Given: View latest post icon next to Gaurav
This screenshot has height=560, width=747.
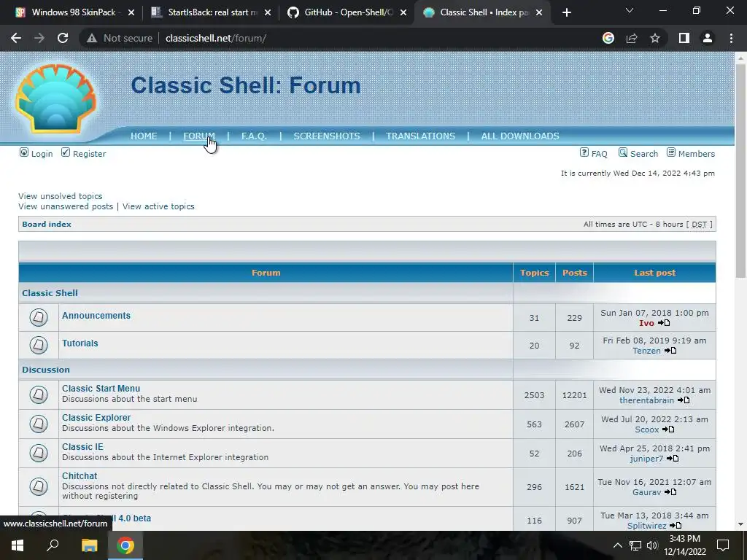Looking at the screenshot, I should tap(670, 492).
